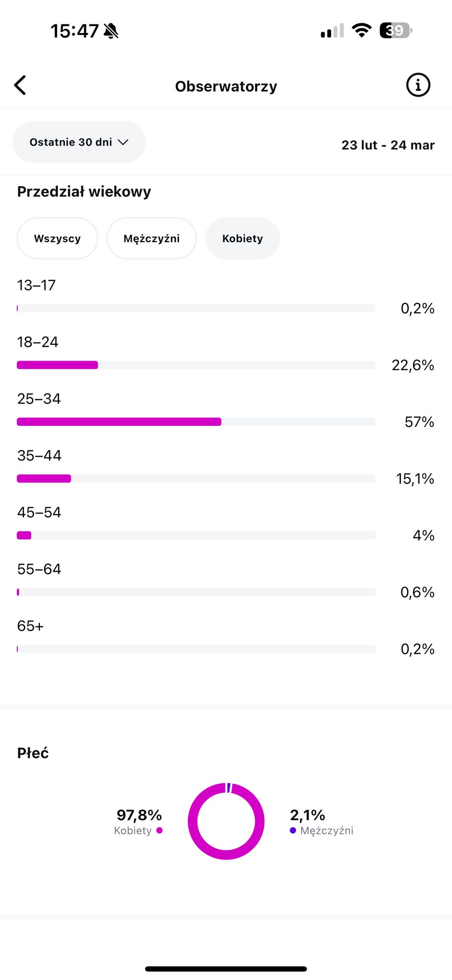Tap the gender donut chart
452x980 pixels.
(226, 821)
